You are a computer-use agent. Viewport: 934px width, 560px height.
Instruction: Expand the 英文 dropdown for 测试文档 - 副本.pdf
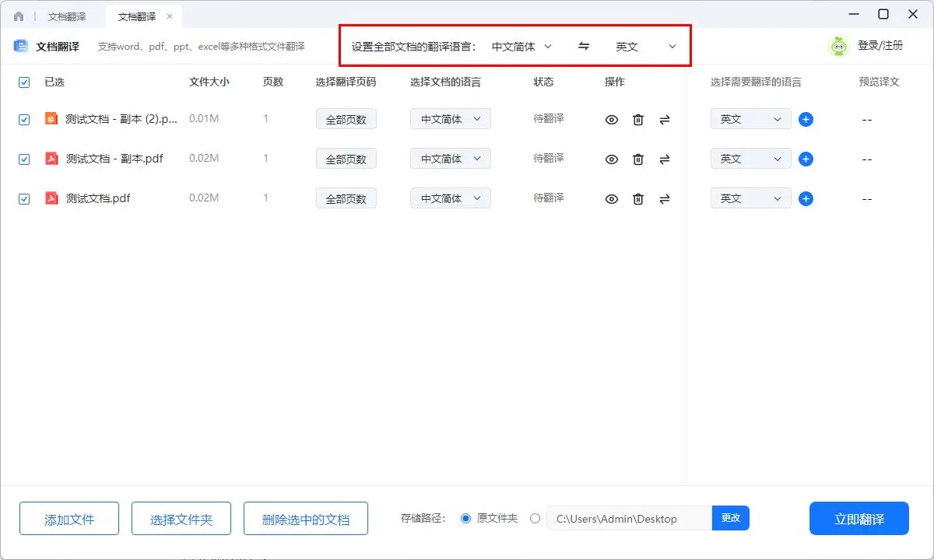pyautogui.click(x=750, y=158)
